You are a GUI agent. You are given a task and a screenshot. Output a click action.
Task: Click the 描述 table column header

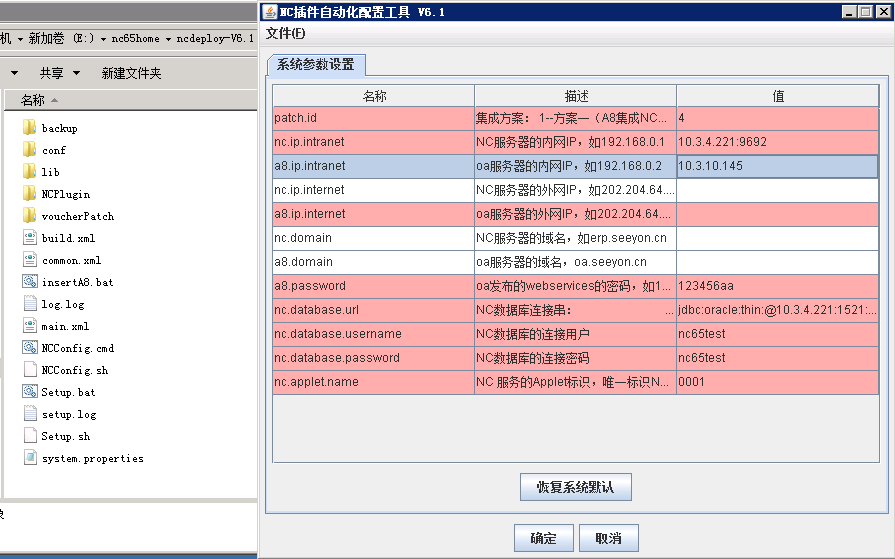coord(576,96)
